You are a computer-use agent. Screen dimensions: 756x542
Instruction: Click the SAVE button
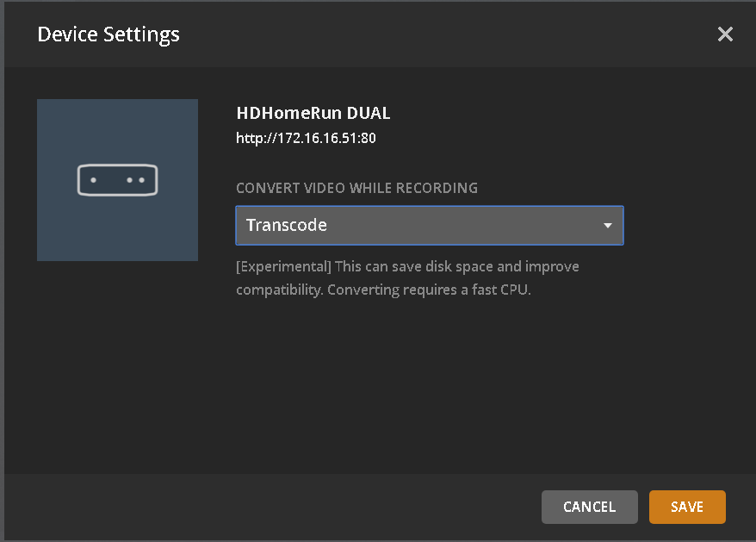[x=687, y=507]
